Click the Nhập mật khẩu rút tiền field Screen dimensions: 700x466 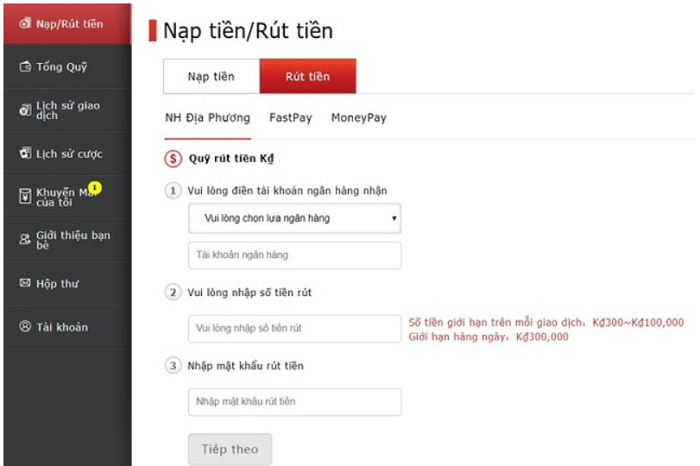[x=295, y=402]
